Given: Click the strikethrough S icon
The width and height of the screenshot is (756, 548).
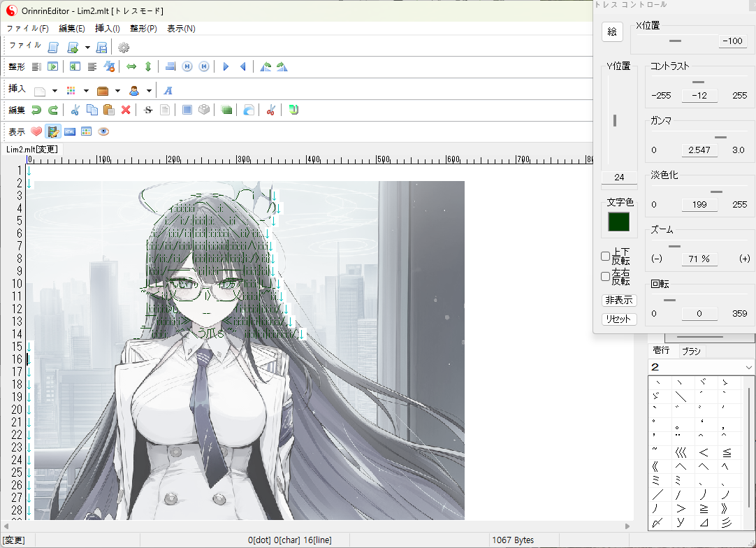Looking at the screenshot, I should coord(148,110).
